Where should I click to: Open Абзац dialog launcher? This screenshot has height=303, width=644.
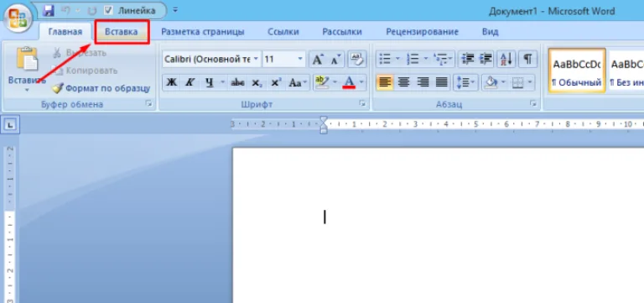pos(533,104)
